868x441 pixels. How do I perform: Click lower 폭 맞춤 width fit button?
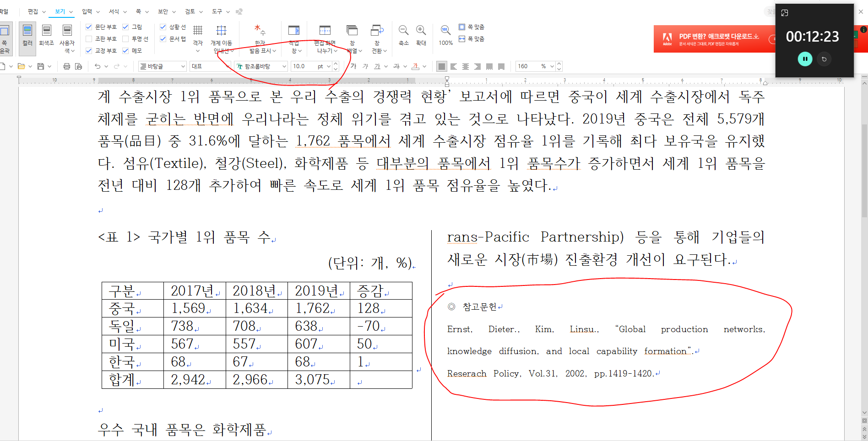tap(472, 39)
